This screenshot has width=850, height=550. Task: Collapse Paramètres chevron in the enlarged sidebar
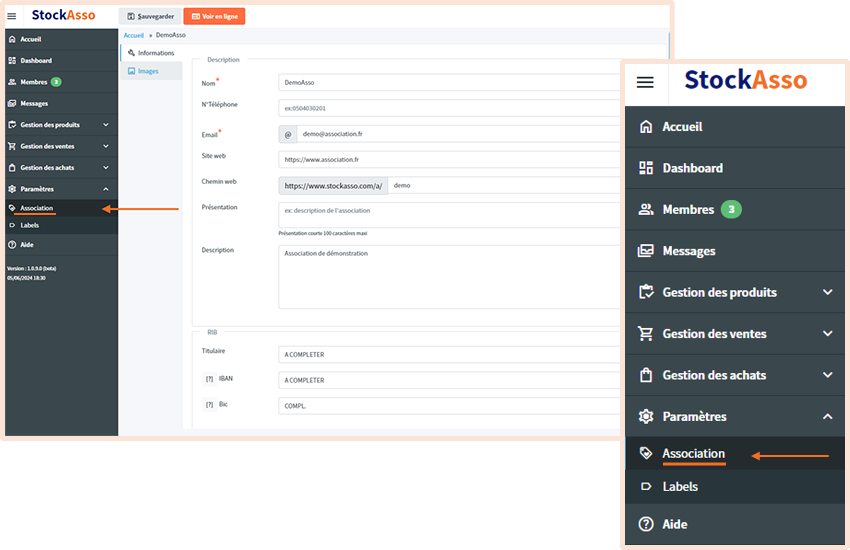827,416
